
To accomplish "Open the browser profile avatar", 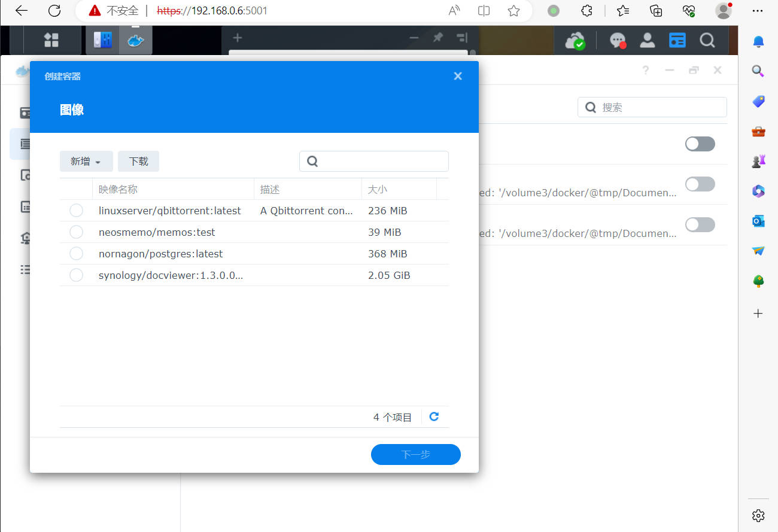I will (x=724, y=11).
